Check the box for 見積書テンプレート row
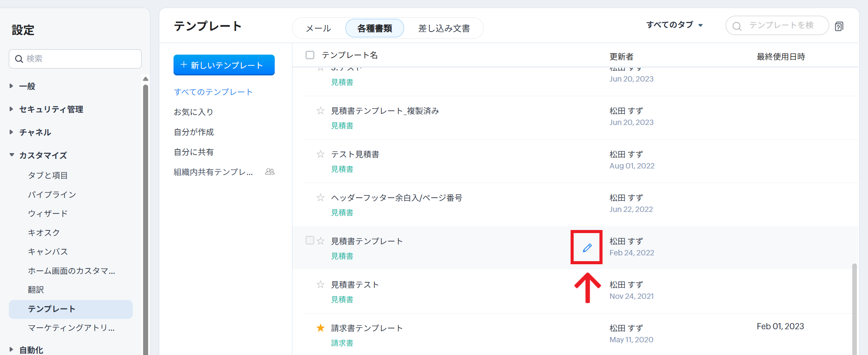This screenshot has width=868, height=355. 310,240
